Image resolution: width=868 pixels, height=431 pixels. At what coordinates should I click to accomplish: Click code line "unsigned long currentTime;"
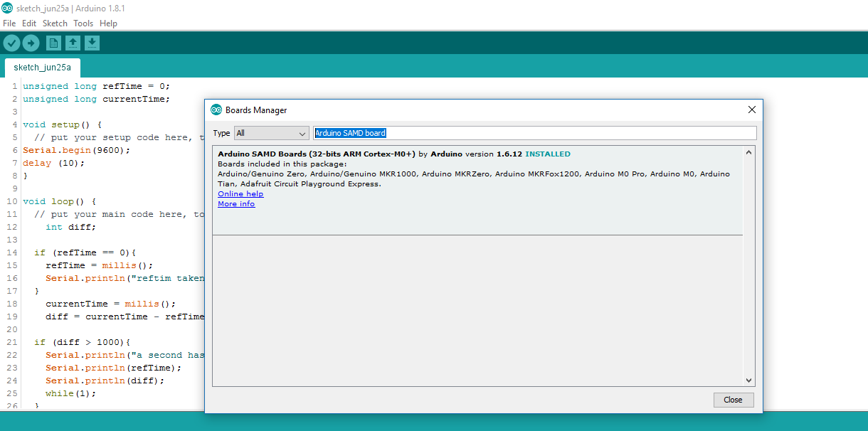coord(97,99)
